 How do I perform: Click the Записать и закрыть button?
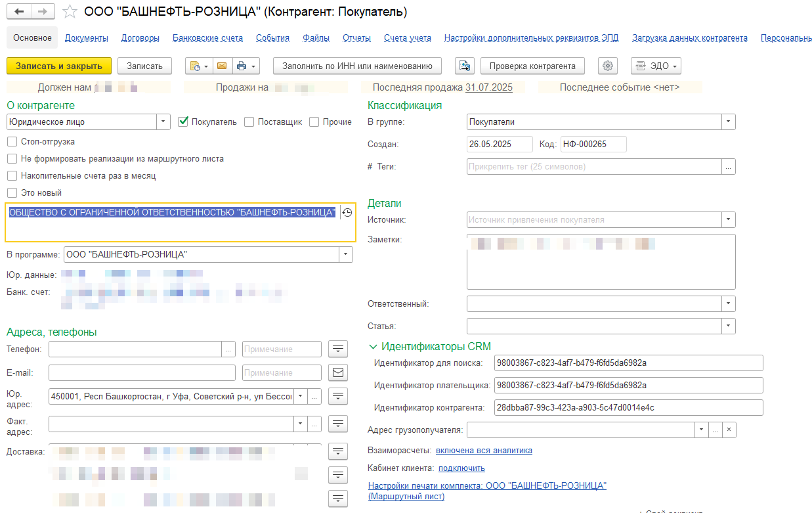point(59,66)
